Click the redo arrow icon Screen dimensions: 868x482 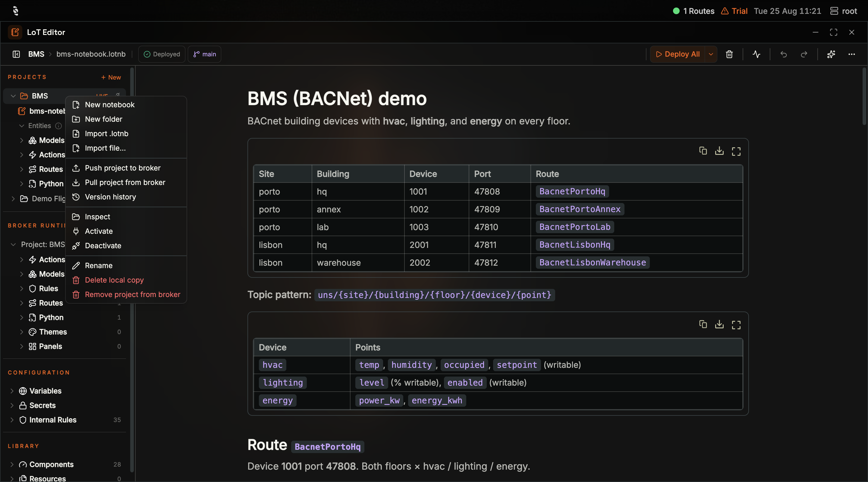click(x=804, y=54)
